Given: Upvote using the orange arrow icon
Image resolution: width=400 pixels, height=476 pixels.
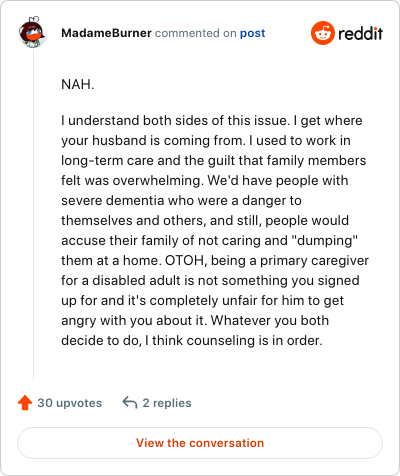Looking at the screenshot, I should pyautogui.click(x=25, y=402).
